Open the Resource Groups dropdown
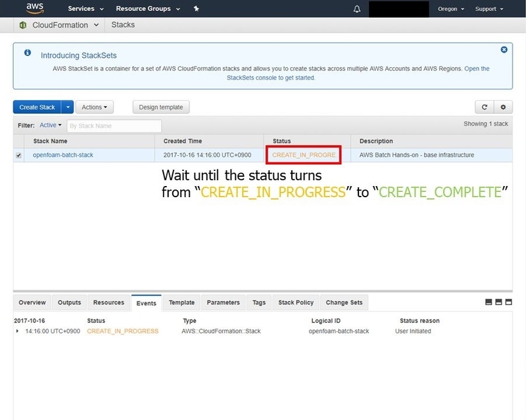 click(148, 9)
